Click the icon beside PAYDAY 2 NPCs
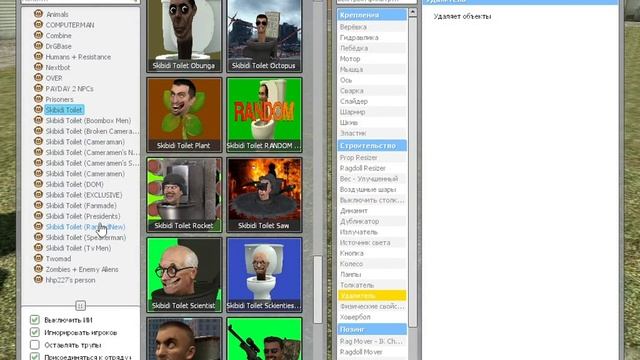This screenshot has height=360, width=640. 38,88
